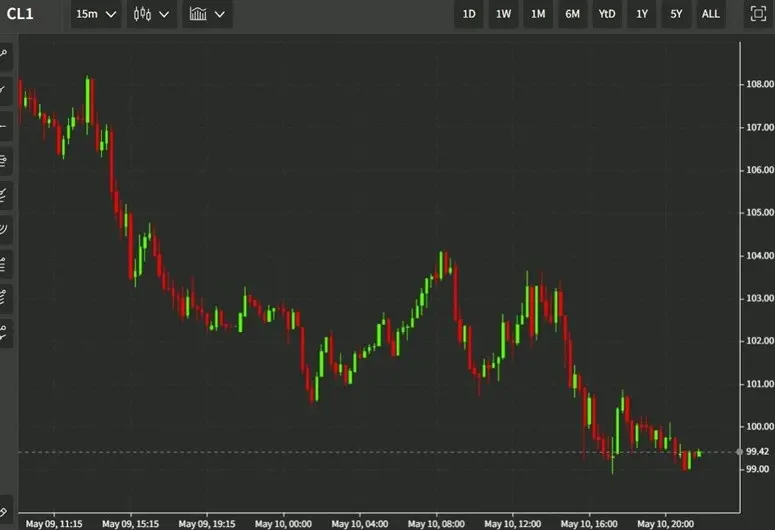Display ALL historical data
This screenshot has height=530, width=775.
coord(710,14)
